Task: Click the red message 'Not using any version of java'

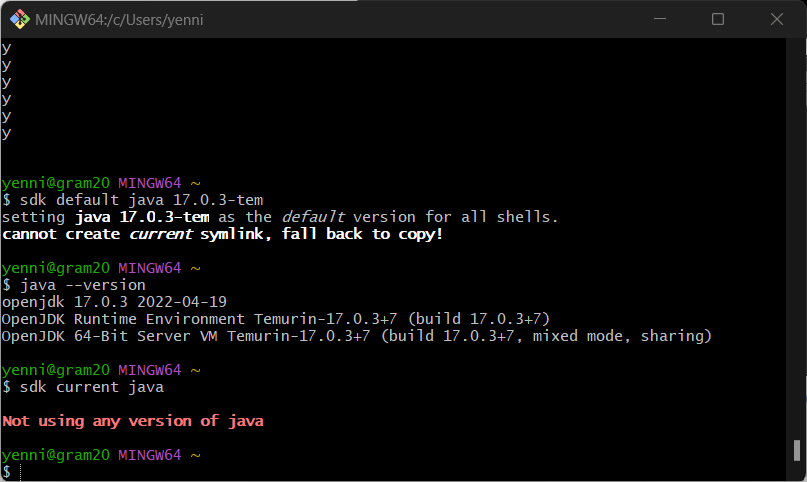Action: click(x=133, y=421)
